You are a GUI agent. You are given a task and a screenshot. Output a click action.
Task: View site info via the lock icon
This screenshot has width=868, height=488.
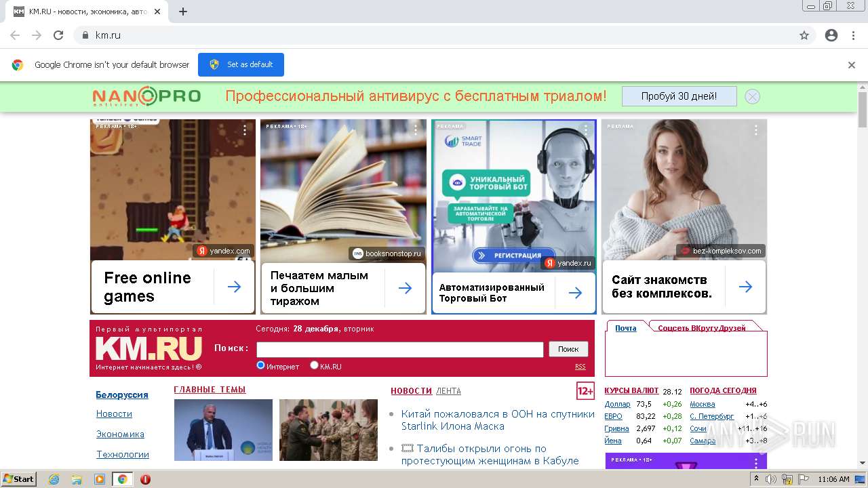(85, 35)
